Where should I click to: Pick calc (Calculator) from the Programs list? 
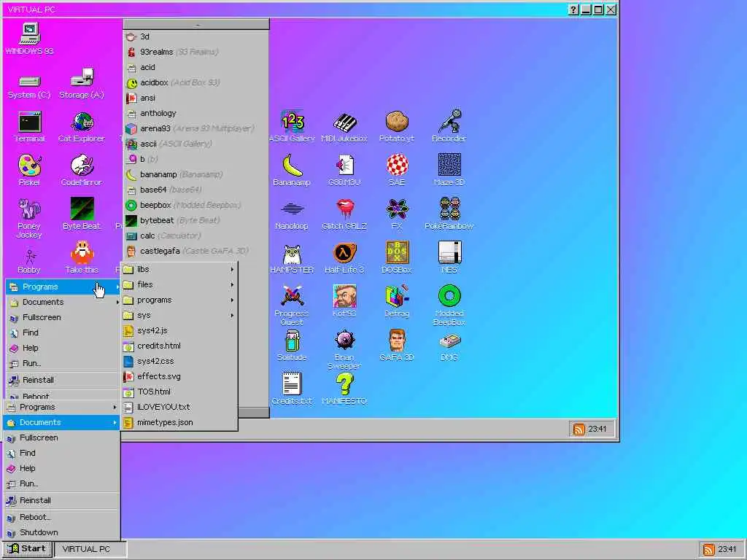(x=196, y=236)
